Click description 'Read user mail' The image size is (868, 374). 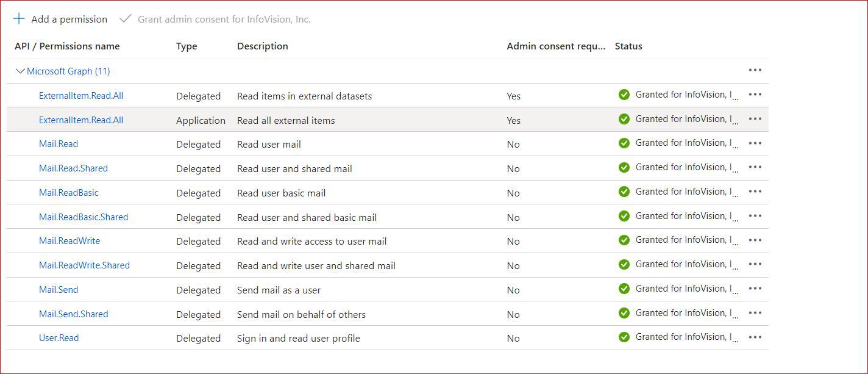269,145
